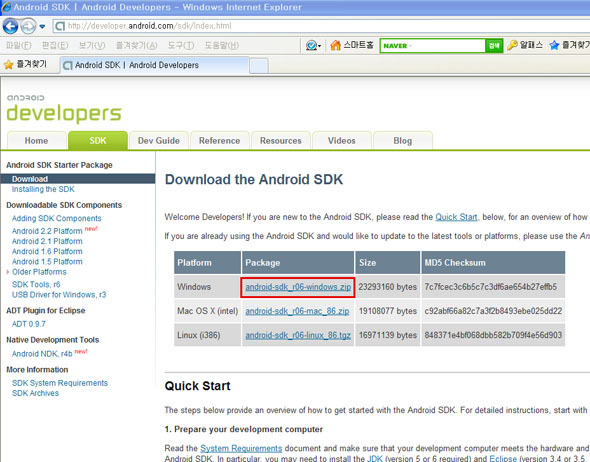This screenshot has width=590, height=462.
Task: Click the page icon in address bar
Action: pos(59,26)
